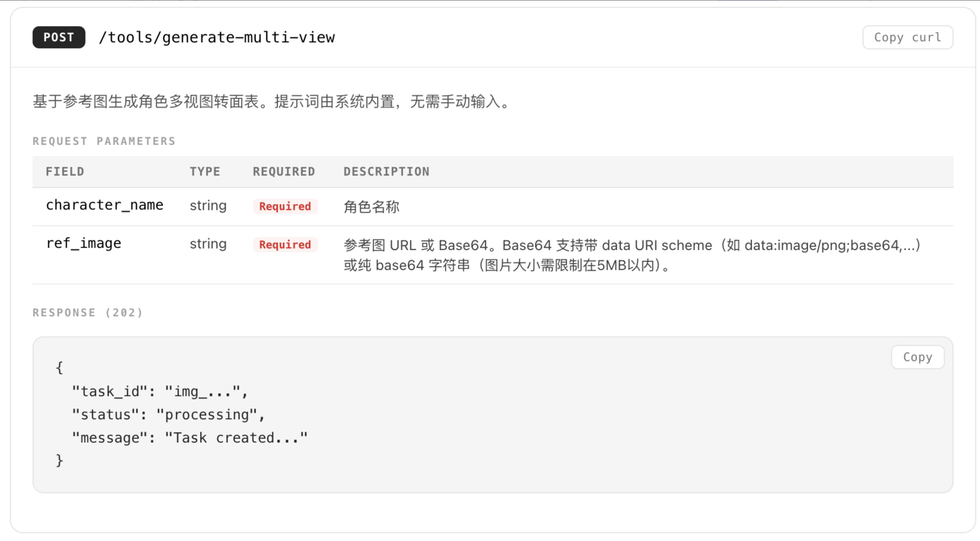
Task: Click the POST method badge
Action: [x=58, y=37]
